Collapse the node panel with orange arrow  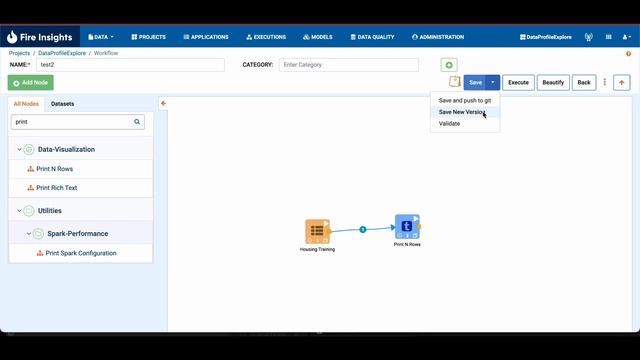click(163, 103)
